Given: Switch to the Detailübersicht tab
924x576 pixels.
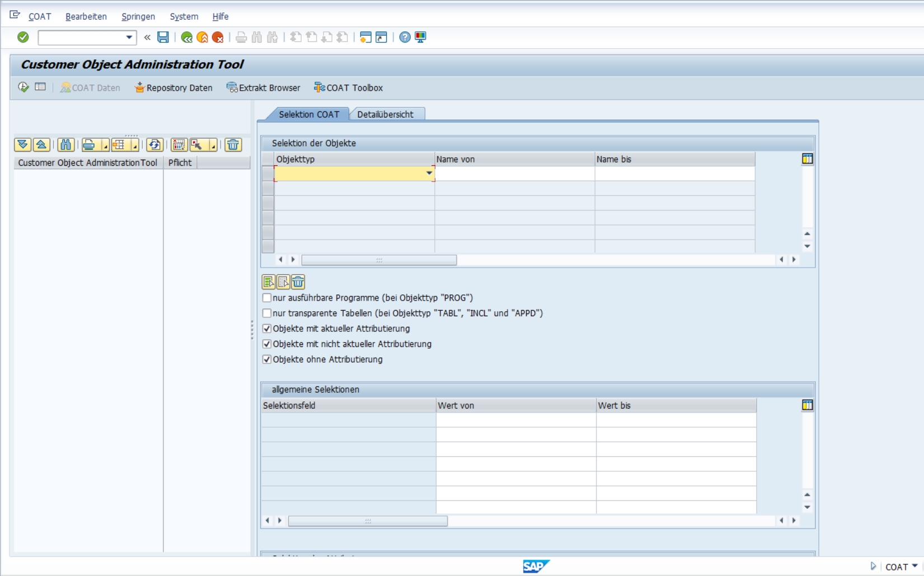Looking at the screenshot, I should tap(386, 114).
